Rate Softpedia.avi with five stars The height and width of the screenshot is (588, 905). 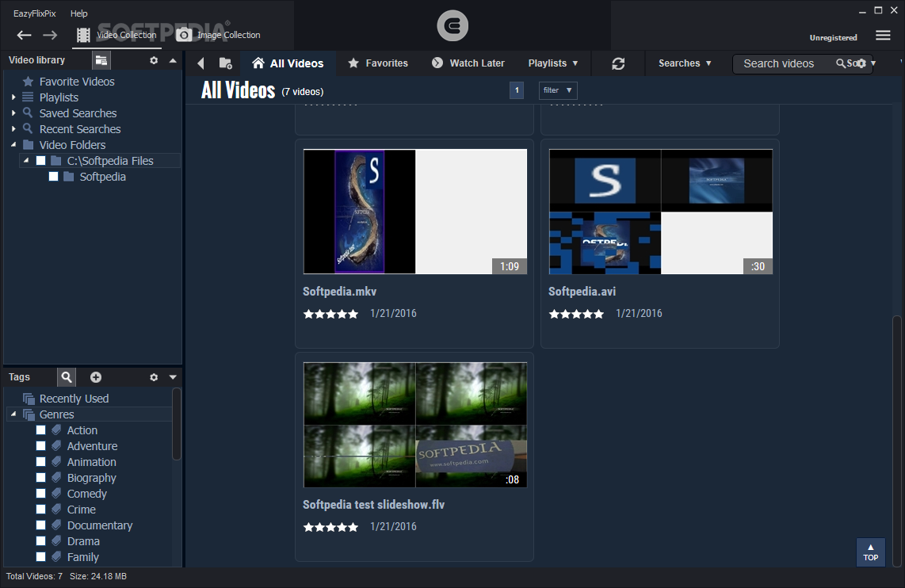click(576, 314)
